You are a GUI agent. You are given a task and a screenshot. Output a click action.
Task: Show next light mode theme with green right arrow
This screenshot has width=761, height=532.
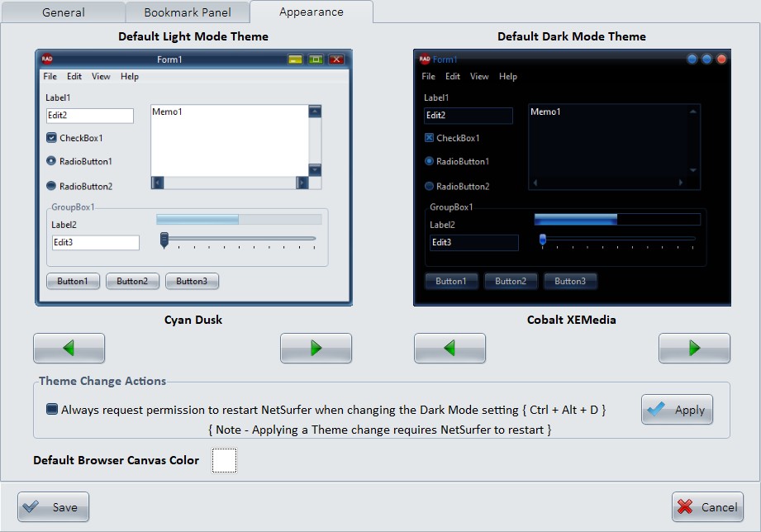click(316, 349)
